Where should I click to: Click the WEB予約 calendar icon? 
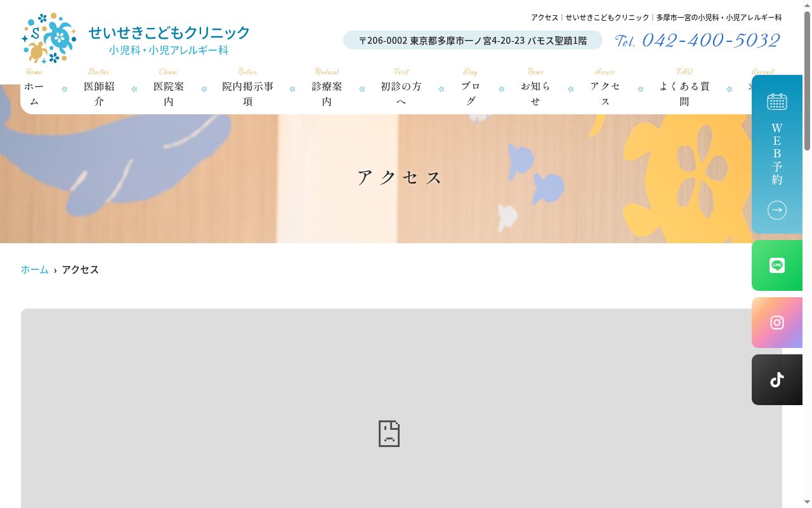tap(777, 102)
